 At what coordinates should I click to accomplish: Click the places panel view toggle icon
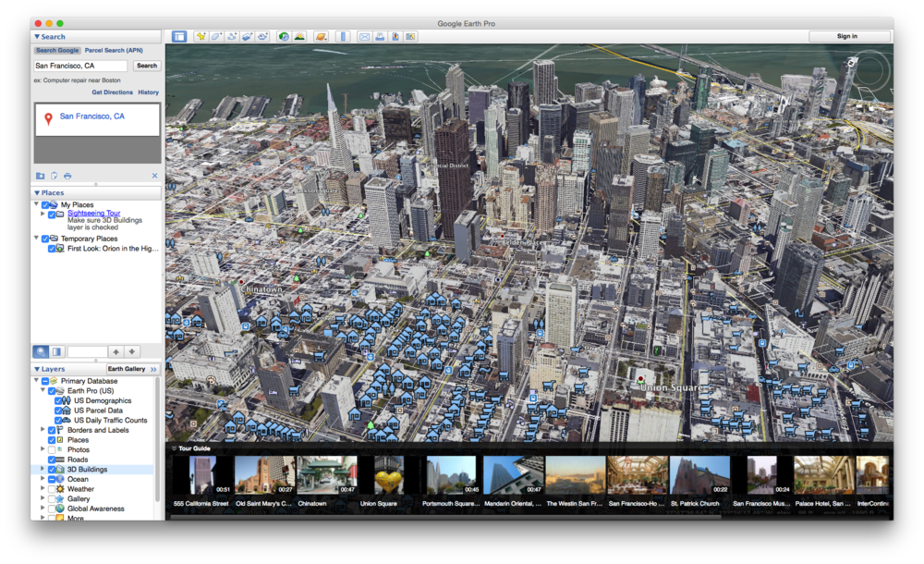point(56,351)
